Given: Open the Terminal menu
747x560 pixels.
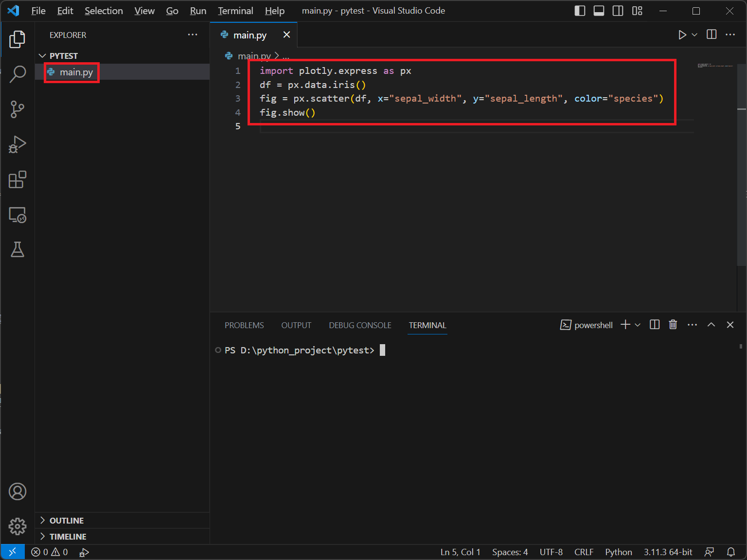Looking at the screenshot, I should (x=235, y=11).
